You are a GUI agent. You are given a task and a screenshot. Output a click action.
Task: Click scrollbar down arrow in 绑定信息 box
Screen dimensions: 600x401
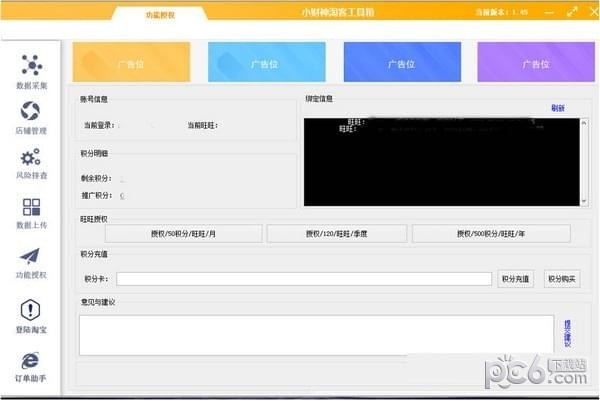point(584,201)
